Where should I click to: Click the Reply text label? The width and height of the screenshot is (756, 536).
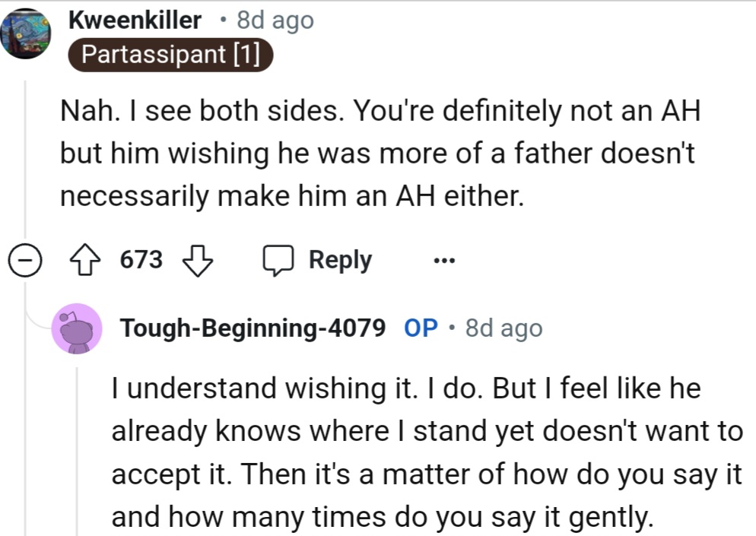(340, 260)
